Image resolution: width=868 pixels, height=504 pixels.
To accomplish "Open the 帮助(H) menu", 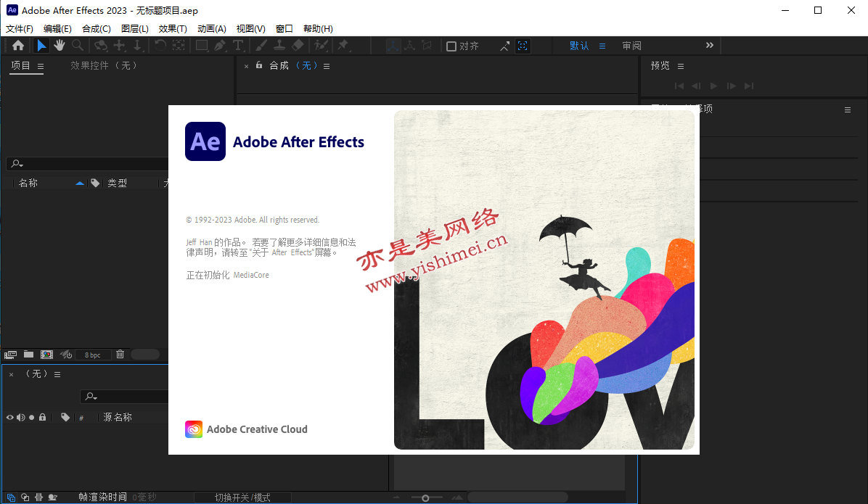I will point(318,29).
